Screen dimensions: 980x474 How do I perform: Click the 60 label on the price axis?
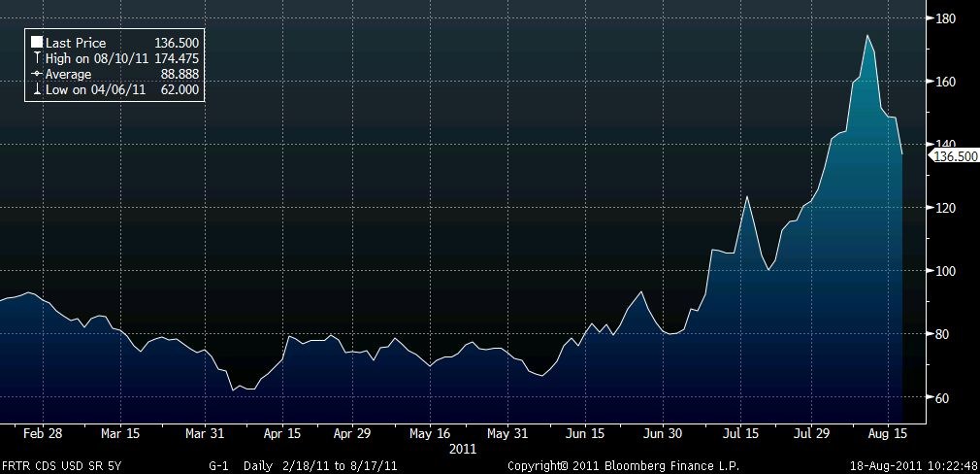pos(942,397)
